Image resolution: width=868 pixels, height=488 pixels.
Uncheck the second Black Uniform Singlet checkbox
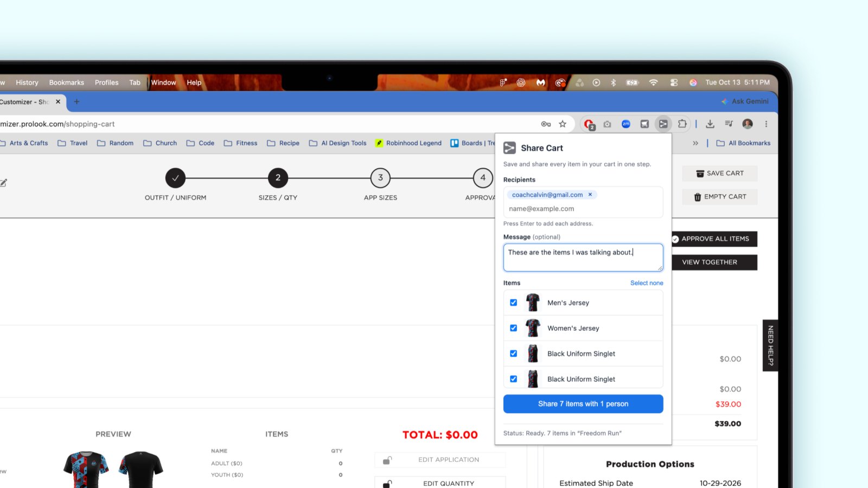coord(513,379)
